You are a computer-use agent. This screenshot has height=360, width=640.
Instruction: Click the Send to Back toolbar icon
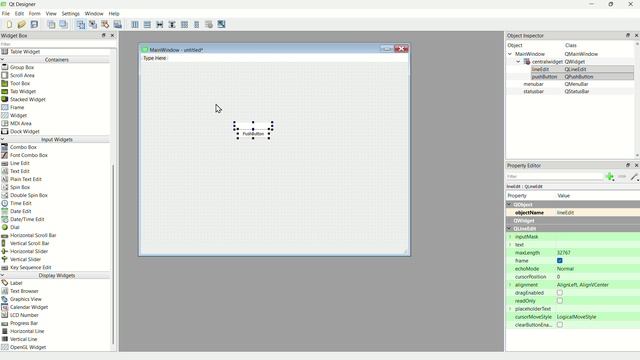[51, 24]
